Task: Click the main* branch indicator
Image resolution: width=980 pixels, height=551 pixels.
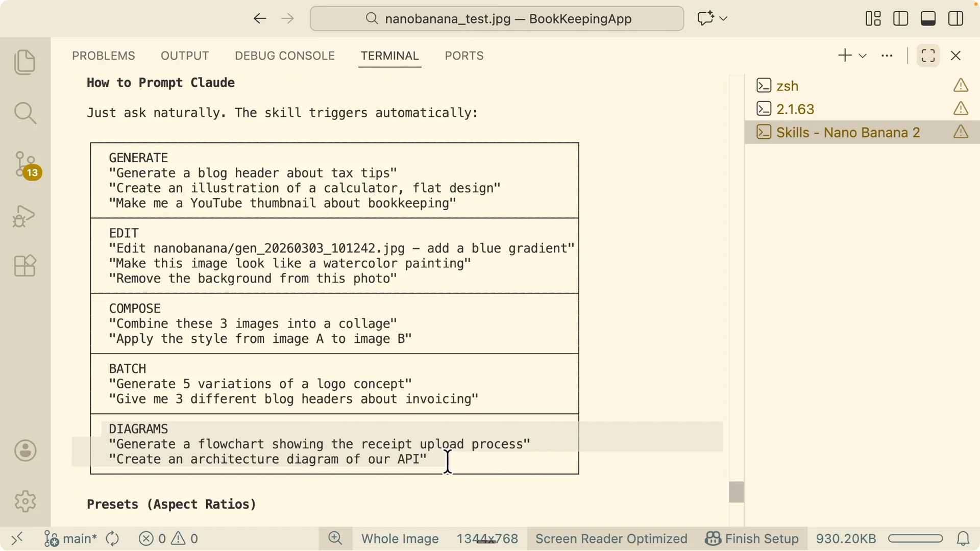Action: 70,539
